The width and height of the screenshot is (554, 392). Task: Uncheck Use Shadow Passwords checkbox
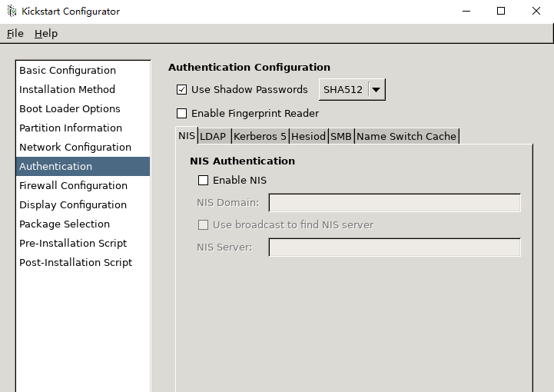(x=181, y=89)
